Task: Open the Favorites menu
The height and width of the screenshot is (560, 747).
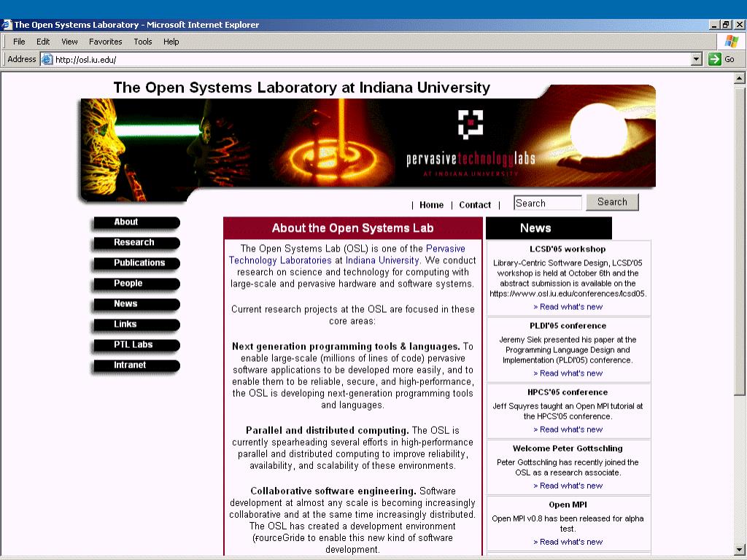Action: (105, 42)
